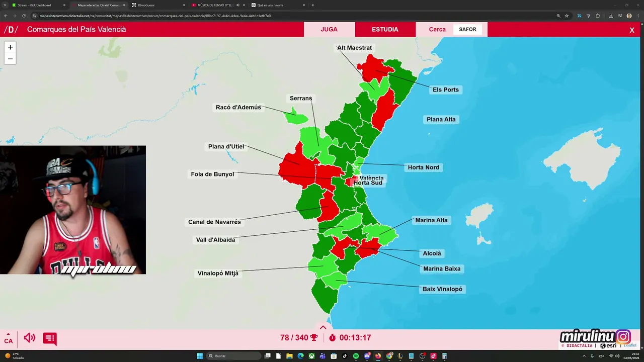Open the 7TV extension icon

tap(580, 16)
